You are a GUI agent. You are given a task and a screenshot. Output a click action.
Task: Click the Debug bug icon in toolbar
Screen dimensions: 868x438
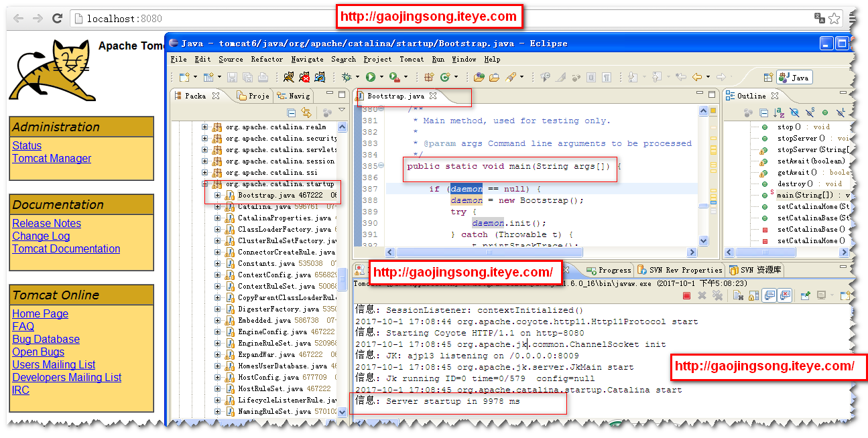347,78
